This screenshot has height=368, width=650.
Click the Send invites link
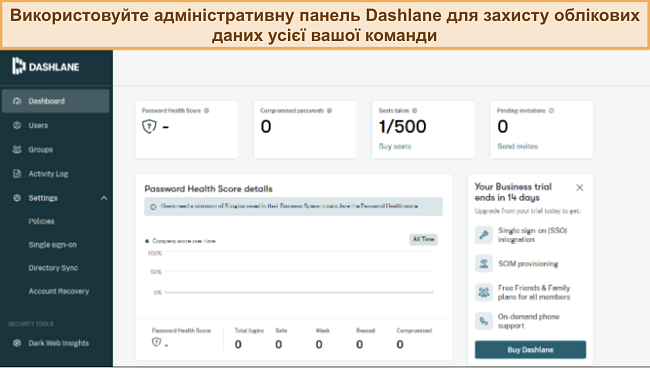coord(517,146)
